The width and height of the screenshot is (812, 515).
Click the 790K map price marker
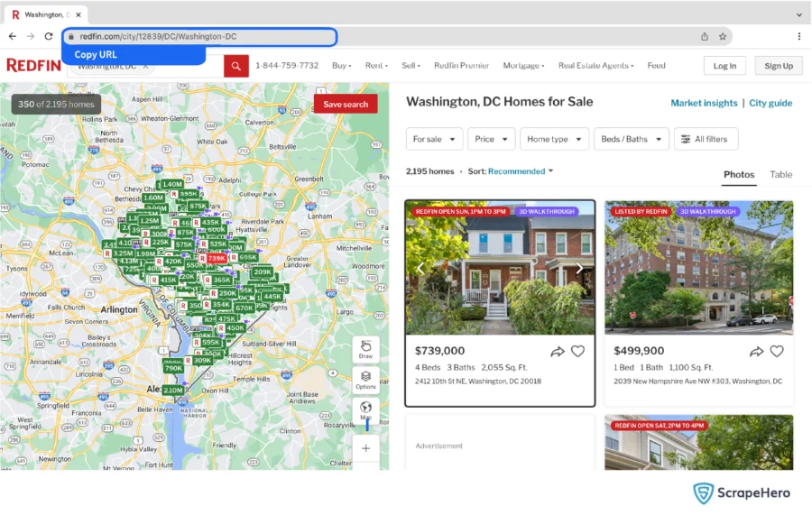pos(173,368)
